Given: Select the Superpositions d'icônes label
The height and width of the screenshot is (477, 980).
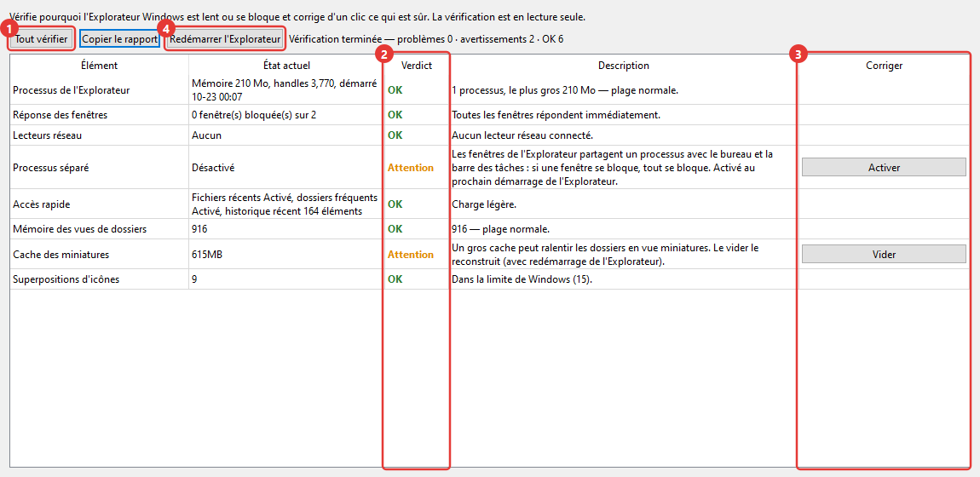Looking at the screenshot, I should pyautogui.click(x=66, y=279).
